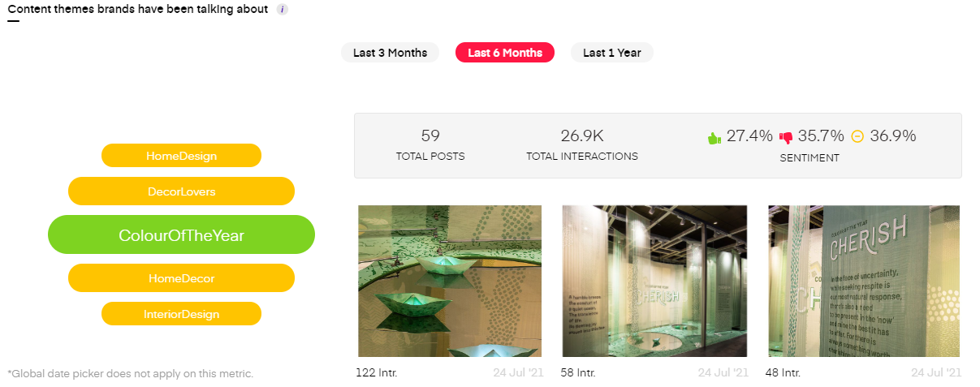Click the green thumbs-up sentiment icon
Image resolution: width=980 pixels, height=387 pixels.
pos(714,137)
